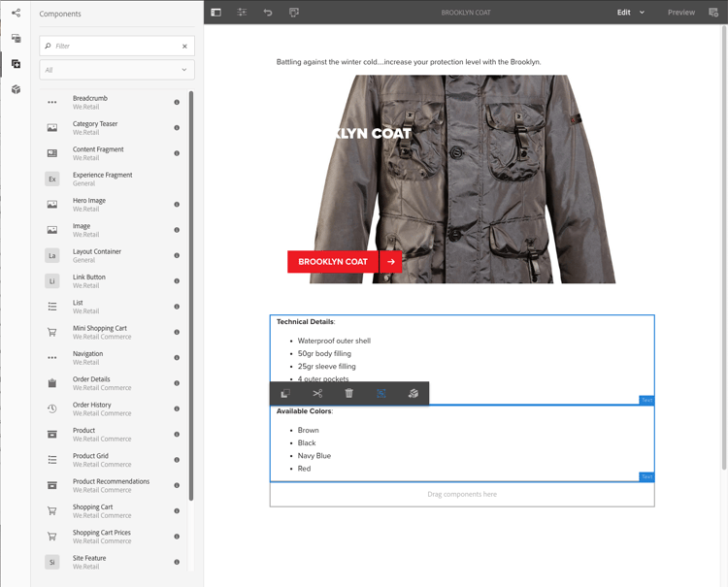Screen dimensions: 728x587
Task: Show info for Layout Container component
Action: [x=177, y=255]
